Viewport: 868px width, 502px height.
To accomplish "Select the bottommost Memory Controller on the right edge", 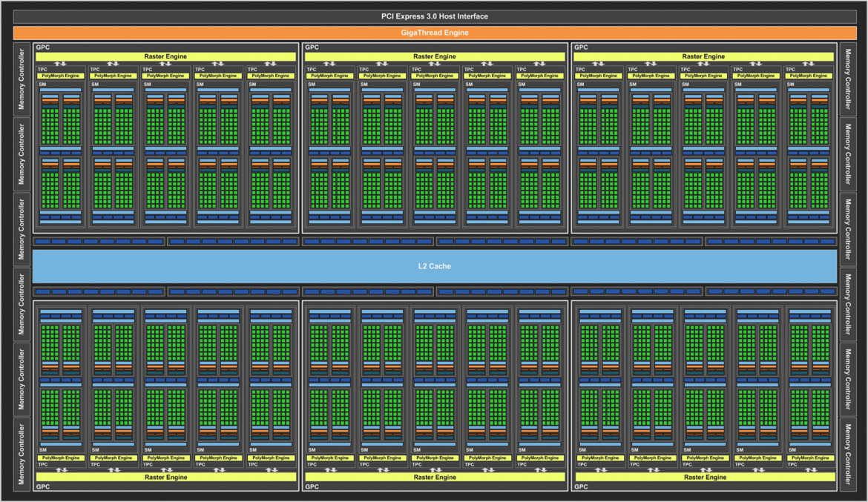I will pos(847,454).
